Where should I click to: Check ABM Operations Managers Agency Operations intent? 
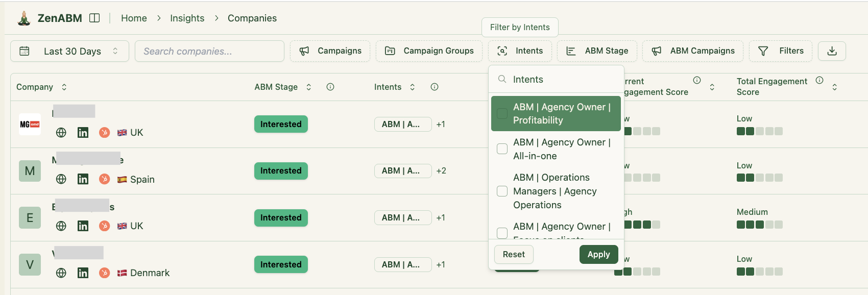502,191
